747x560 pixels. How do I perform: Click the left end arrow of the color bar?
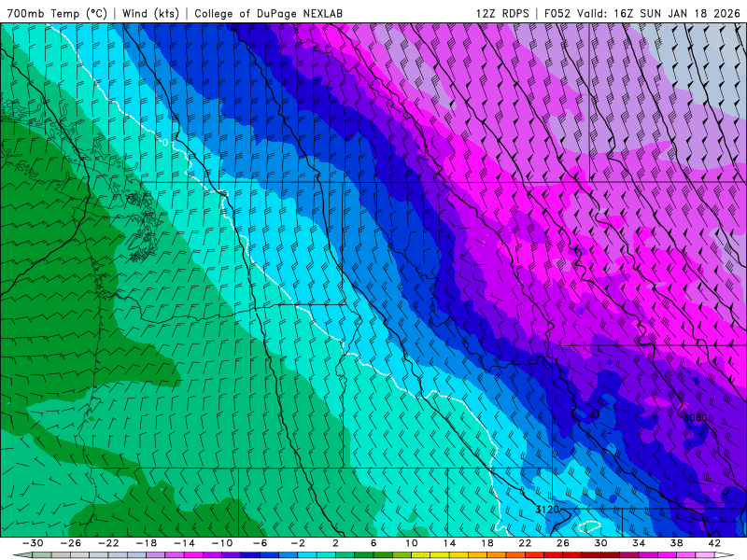click(x=22, y=555)
